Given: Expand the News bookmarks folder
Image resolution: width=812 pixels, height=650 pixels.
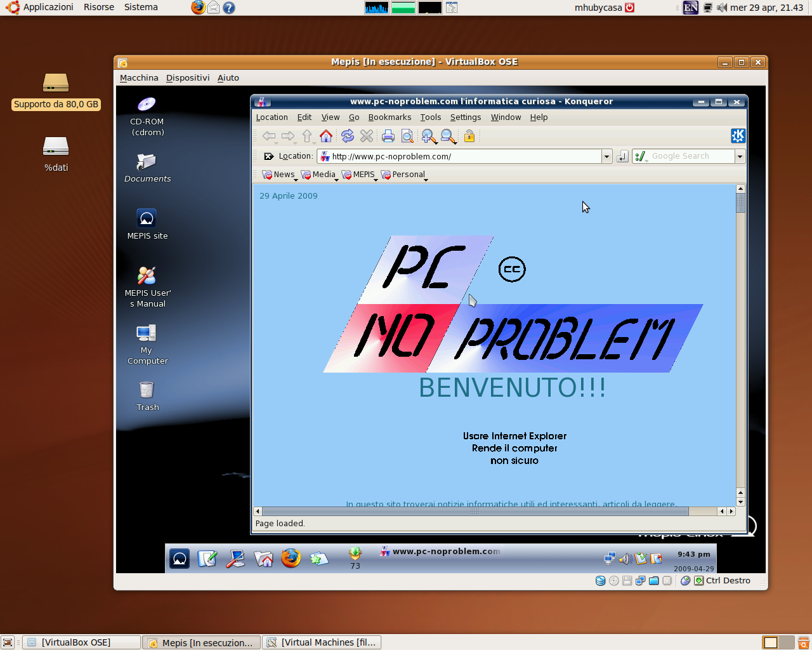Looking at the screenshot, I should 280,175.
